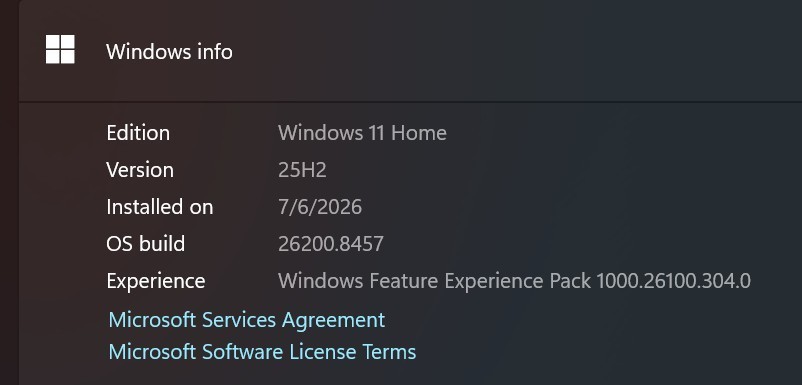Select the 26200.8457 build number

tap(330, 244)
